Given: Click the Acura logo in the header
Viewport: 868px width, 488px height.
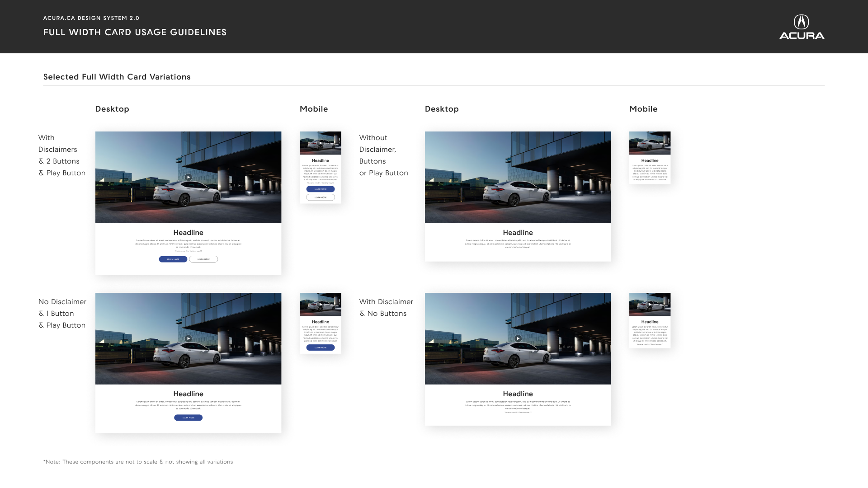Looking at the screenshot, I should coord(802,27).
